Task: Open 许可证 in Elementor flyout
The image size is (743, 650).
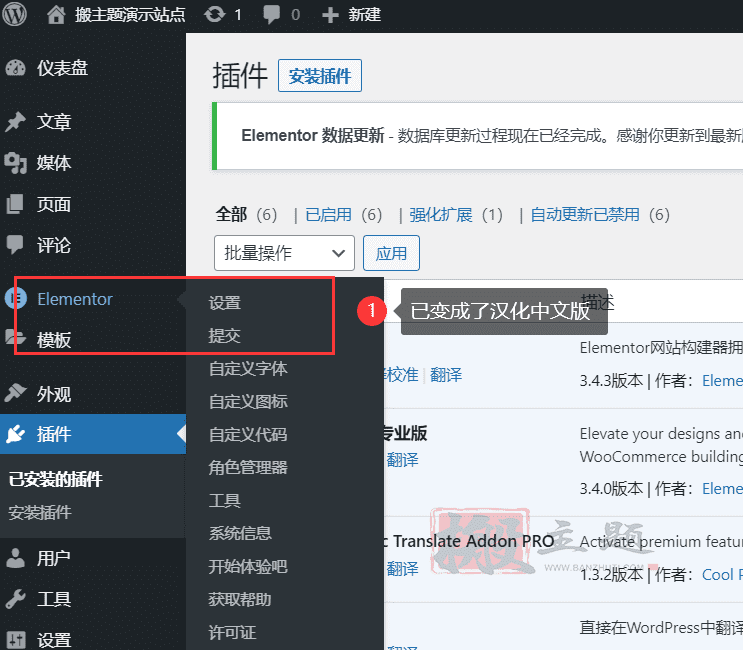Action: pyautogui.click(x=232, y=632)
